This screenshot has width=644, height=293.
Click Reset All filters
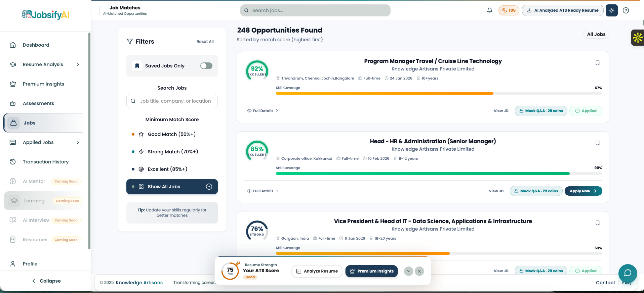(205, 42)
